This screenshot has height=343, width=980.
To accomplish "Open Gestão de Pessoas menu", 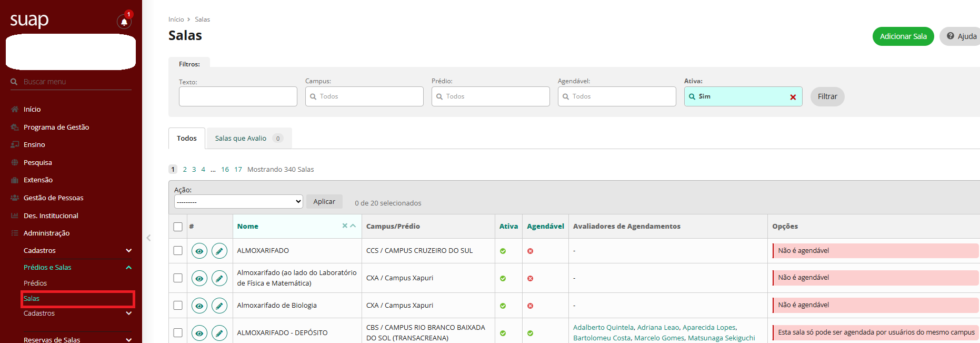I will 53,198.
